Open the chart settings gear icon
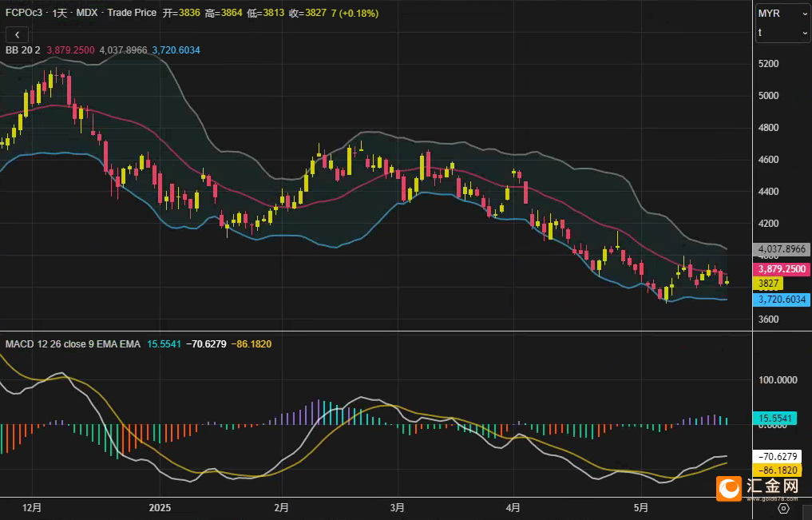Screen dimensions: 812x520 [783, 508]
